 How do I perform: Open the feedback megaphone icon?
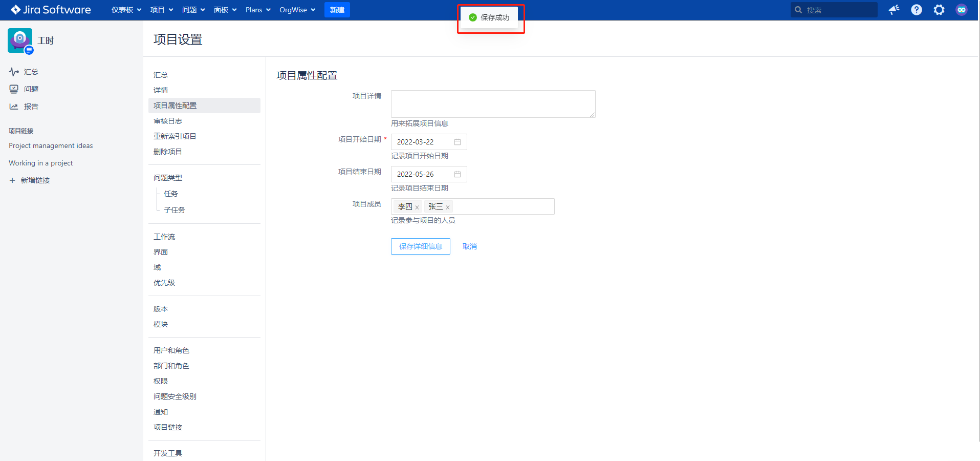click(894, 10)
